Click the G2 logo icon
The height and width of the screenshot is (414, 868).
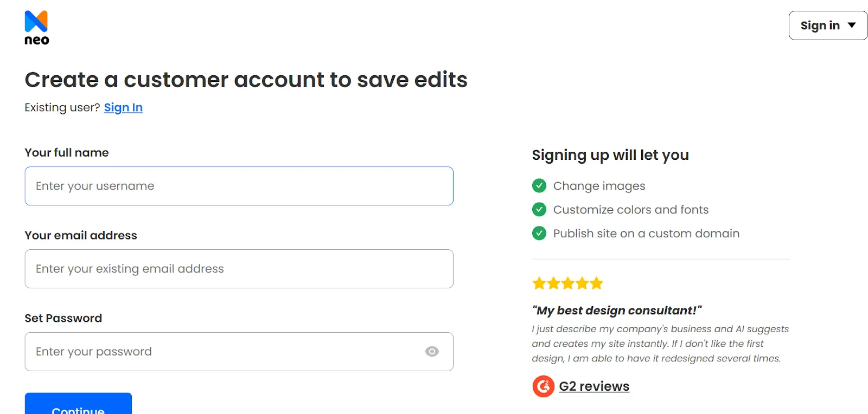(x=543, y=386)
